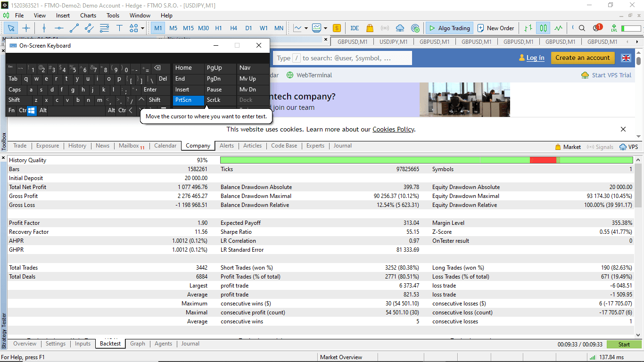Switch chart to bar chart view

click(x=528, y=28)
